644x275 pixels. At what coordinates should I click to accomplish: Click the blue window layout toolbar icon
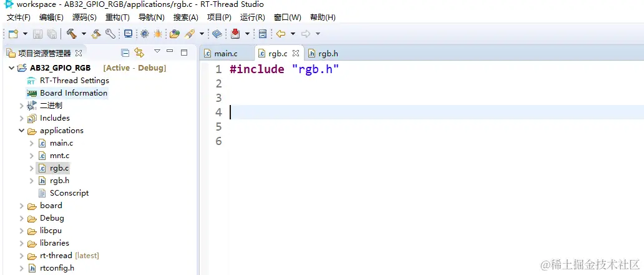click(263, 34)
